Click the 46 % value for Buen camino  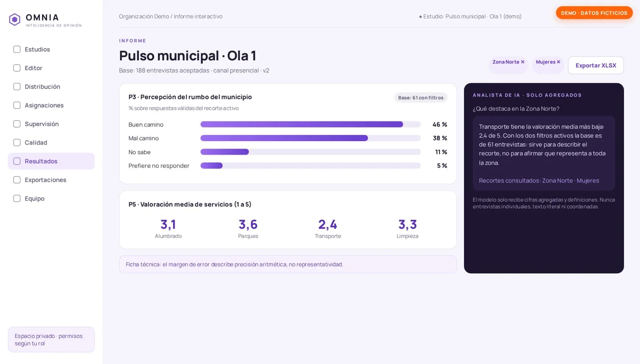440,124
